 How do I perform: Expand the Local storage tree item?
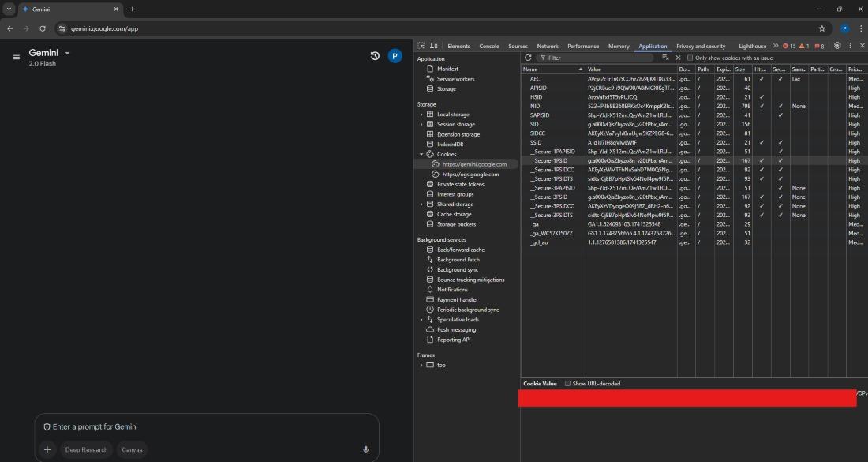421,115
